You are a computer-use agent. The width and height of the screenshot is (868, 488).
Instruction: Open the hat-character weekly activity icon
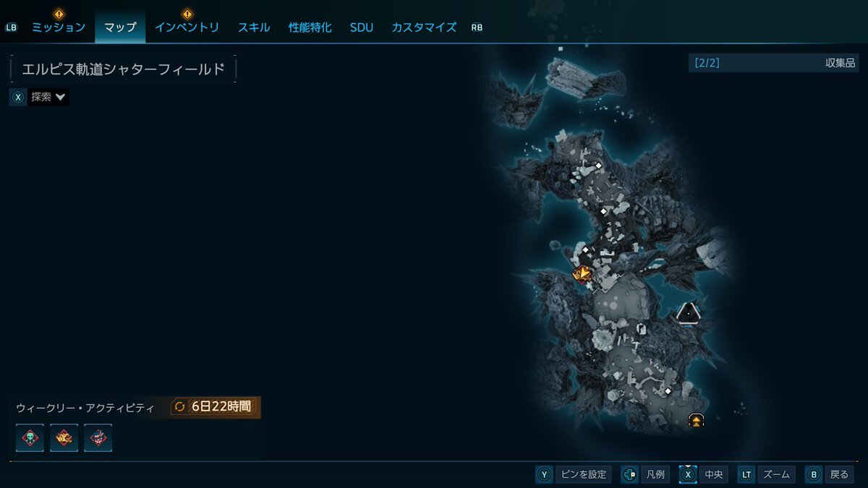[98, 438]
